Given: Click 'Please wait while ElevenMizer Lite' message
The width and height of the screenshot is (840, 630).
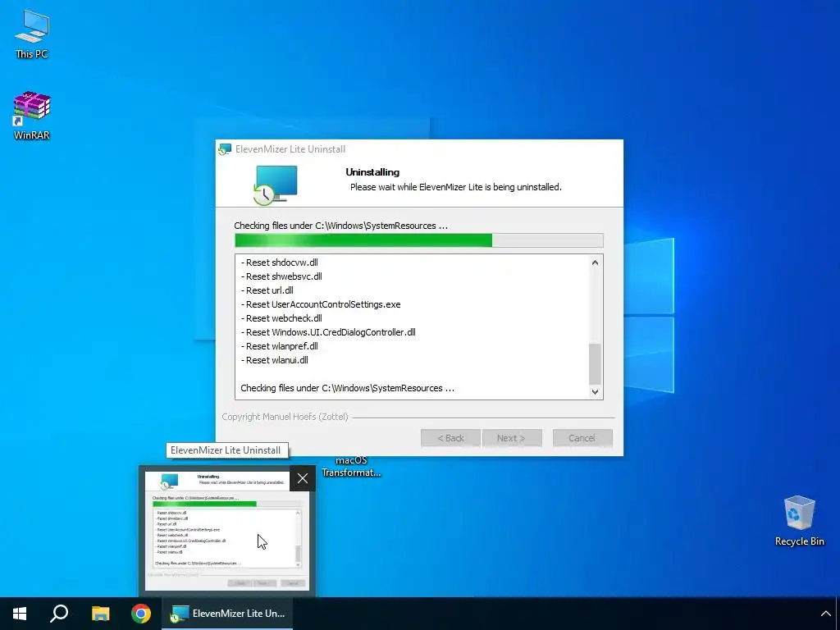Looking at the screenshot, I should [455, 187].
